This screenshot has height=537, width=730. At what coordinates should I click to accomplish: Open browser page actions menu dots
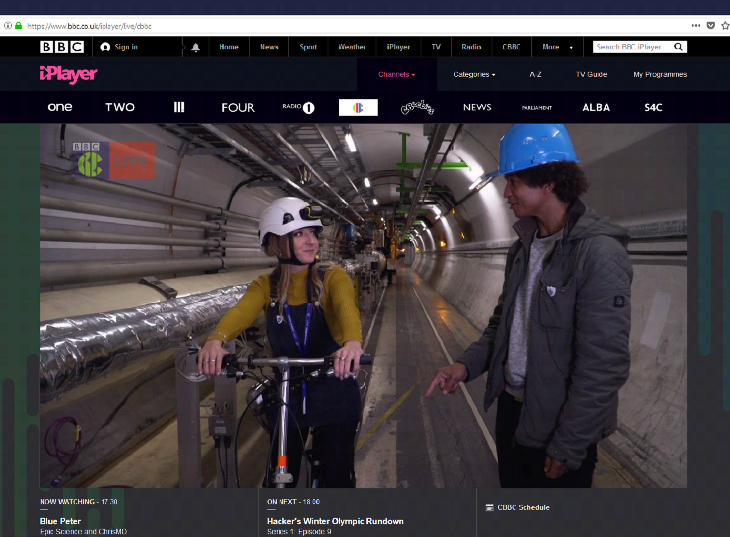[x=696, y=26]
